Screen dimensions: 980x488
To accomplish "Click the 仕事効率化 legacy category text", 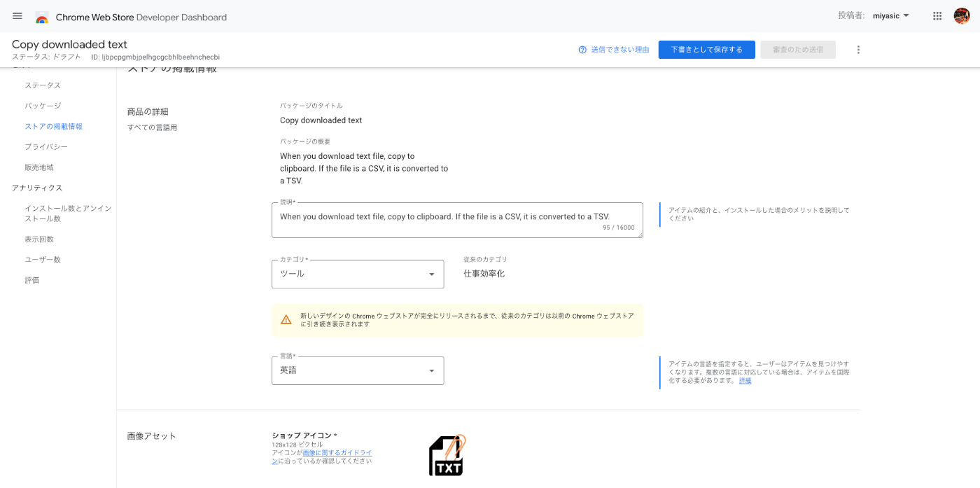I will point(484,274).
